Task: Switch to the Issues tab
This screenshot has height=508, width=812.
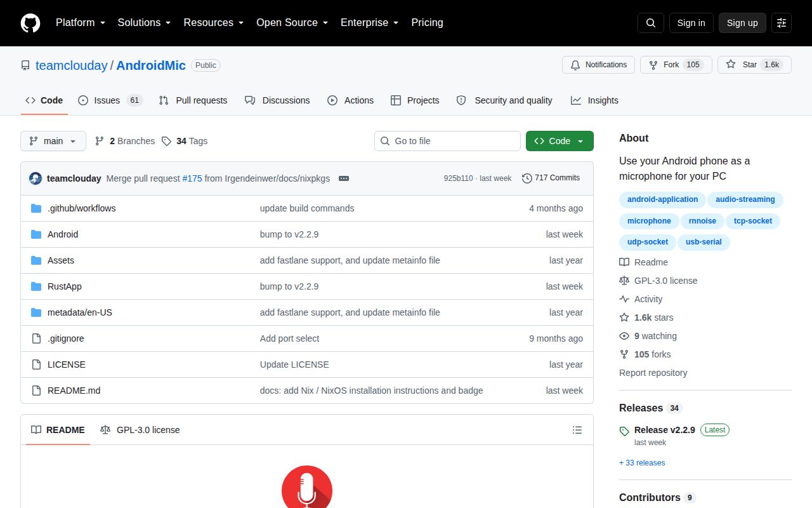Action: 110,100
